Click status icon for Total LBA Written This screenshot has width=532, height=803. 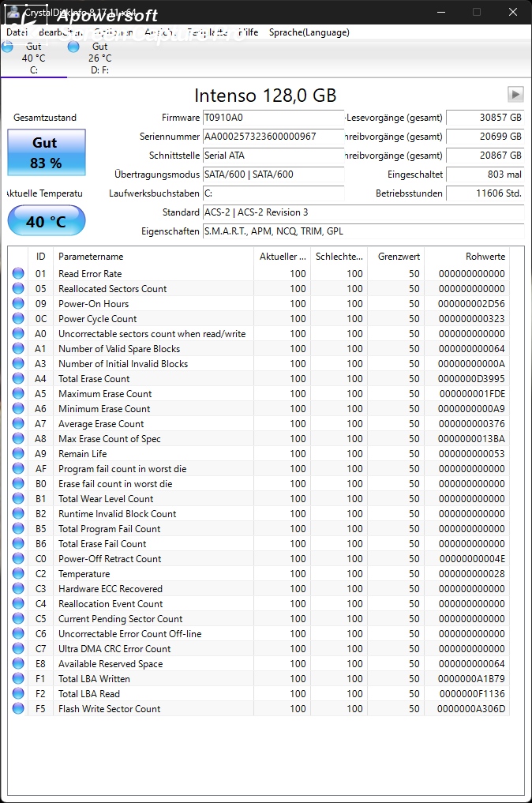(x=18, y=678)
